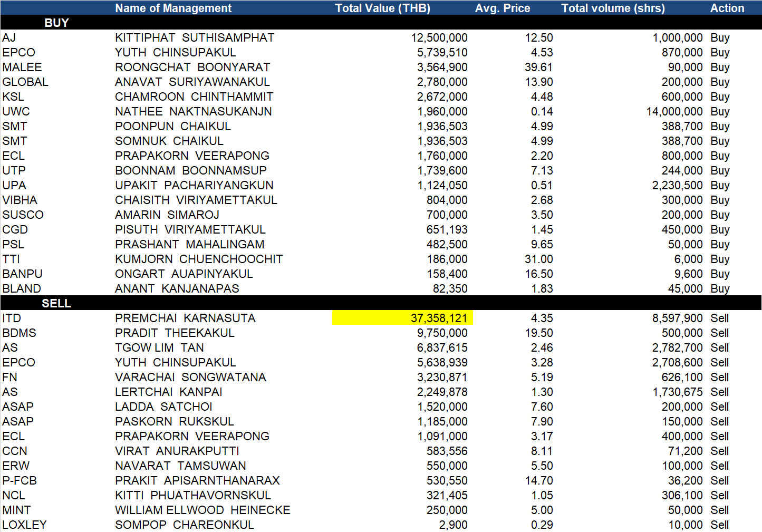Click UTP ticker cell

click(14, 170)
